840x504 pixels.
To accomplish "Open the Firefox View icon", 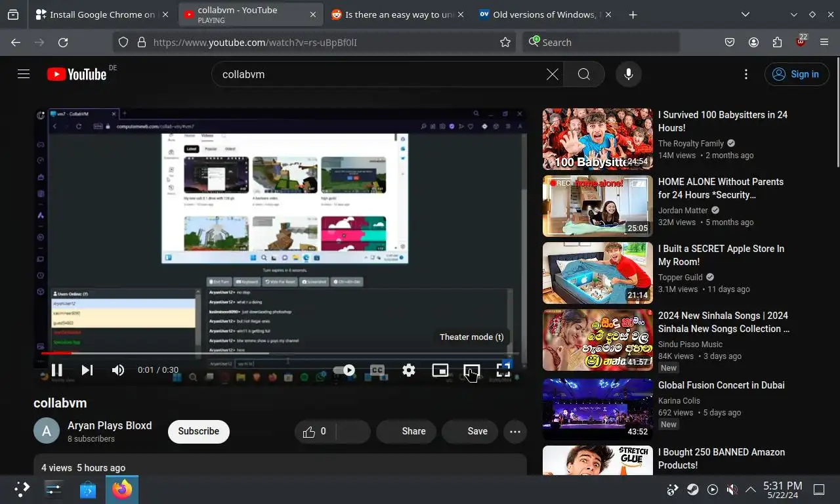I will tap(13, 14).
